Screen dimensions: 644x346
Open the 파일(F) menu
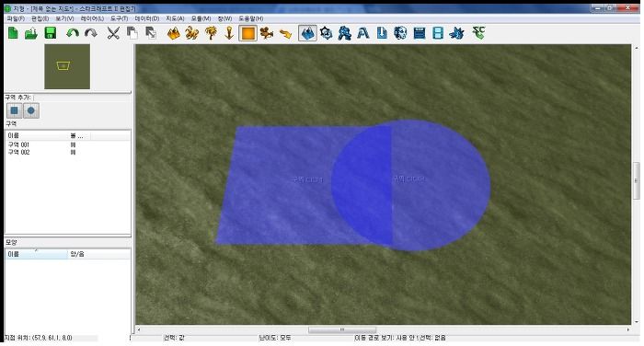16,18
